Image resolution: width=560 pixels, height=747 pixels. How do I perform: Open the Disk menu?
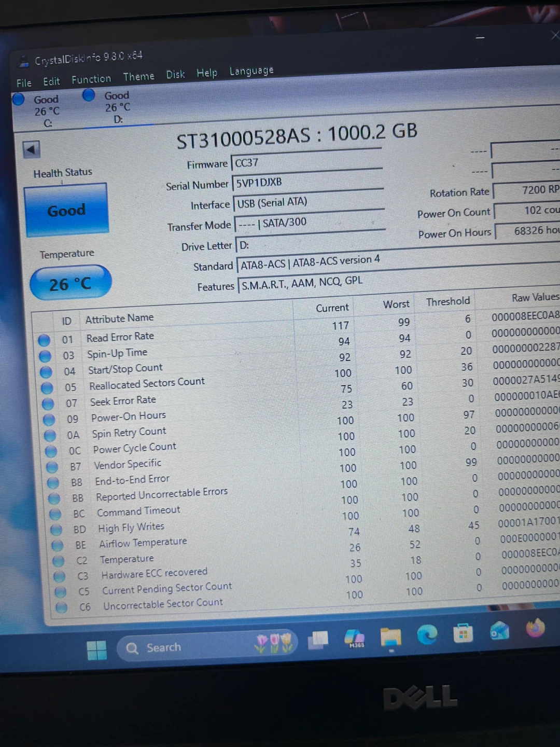[x=175, y=75]
